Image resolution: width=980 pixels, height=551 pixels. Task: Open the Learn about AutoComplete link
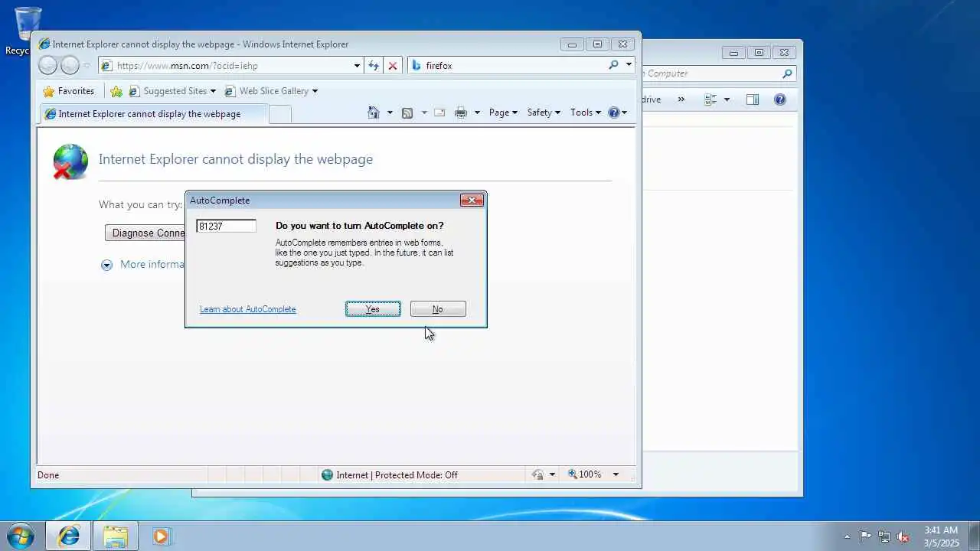(247, 309)
